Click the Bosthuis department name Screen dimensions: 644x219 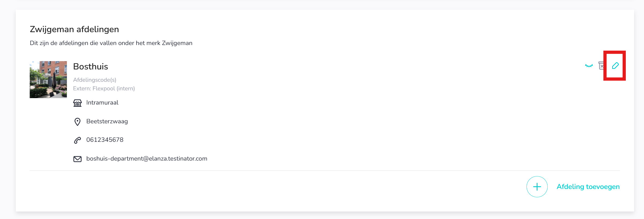90,66
